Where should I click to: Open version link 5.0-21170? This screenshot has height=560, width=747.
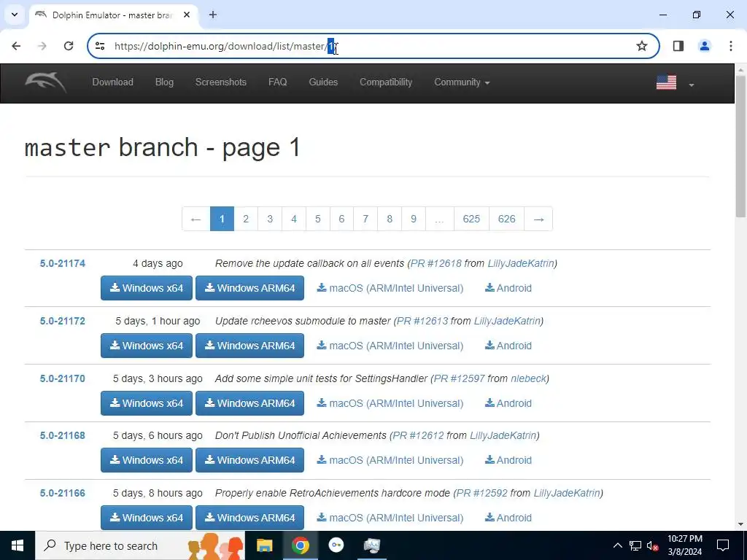click(63, 378)
